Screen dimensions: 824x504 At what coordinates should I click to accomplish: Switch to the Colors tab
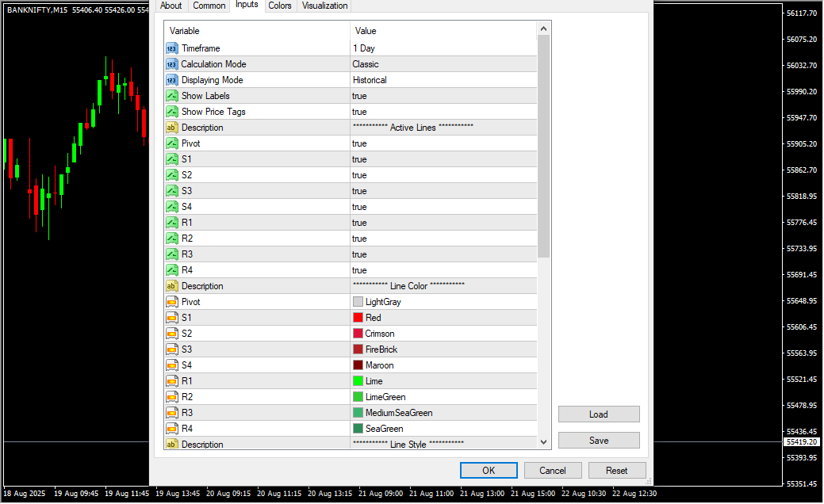(280, 6)
